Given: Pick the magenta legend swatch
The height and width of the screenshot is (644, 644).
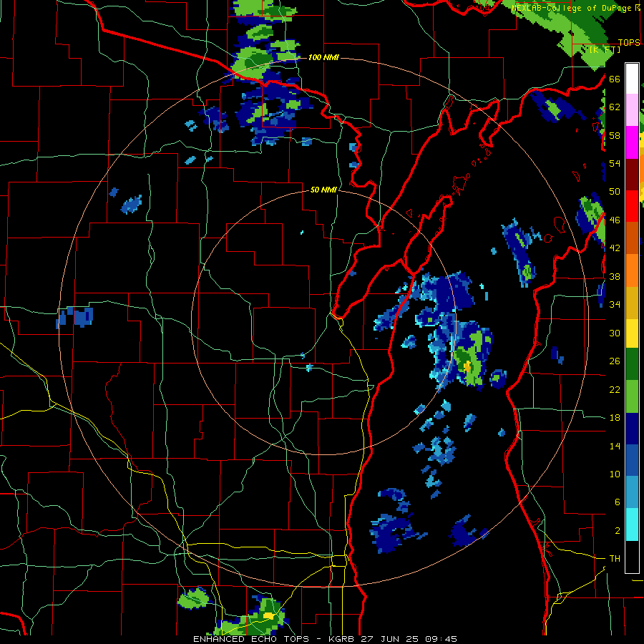Looking at the screenshot, I should point(632,142).
